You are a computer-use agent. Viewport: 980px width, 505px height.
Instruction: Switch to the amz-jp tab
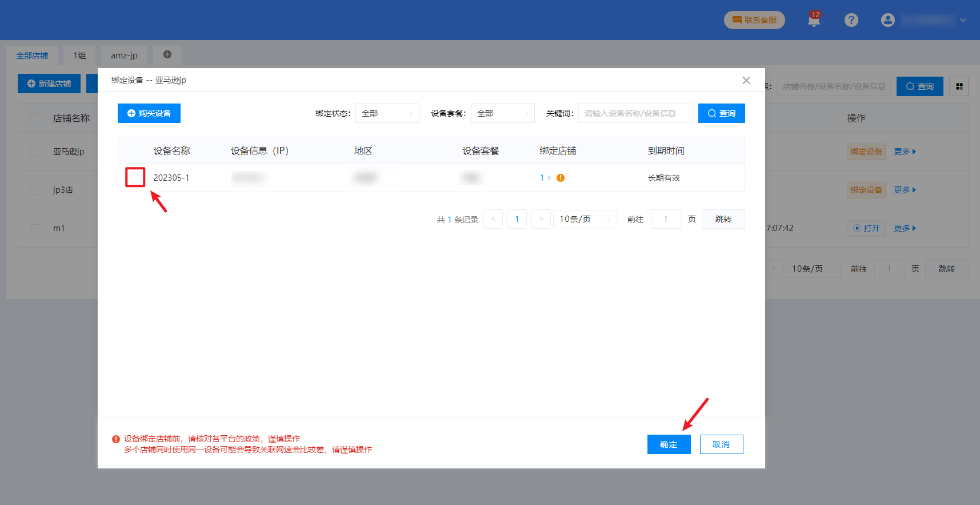click(124, 55)
